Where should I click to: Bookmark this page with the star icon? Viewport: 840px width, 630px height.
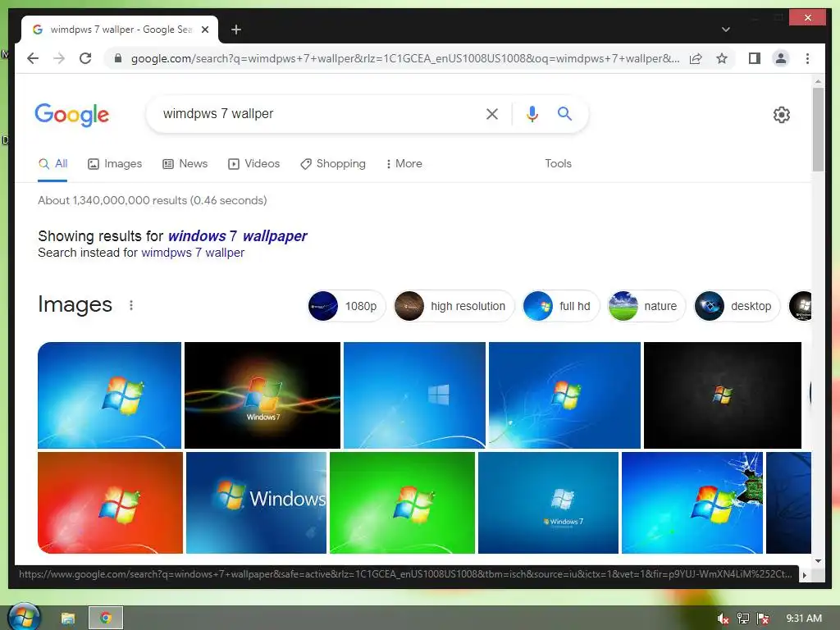point(722,58)
